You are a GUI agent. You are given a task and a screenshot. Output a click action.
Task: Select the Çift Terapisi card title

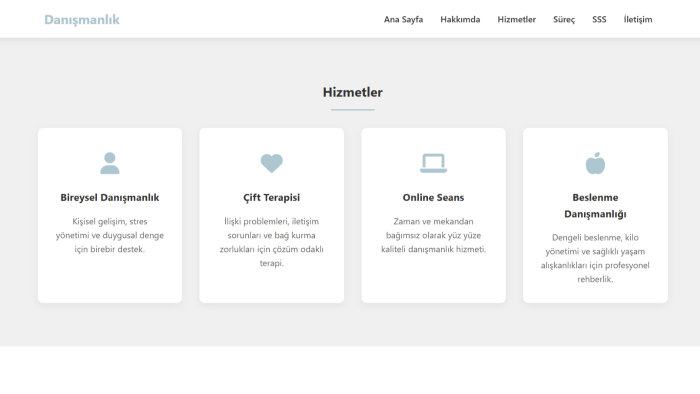point(271,197)
